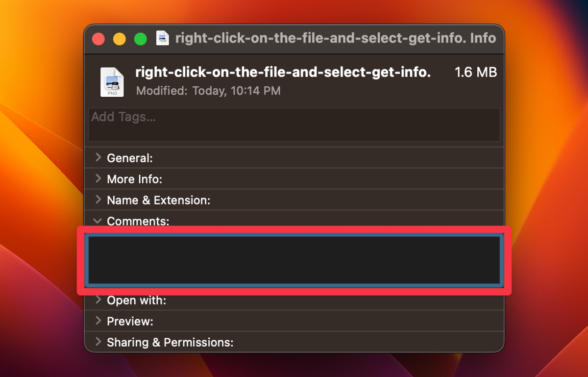The width and height of the screenshot is (588, 377).
Task: Select the file name heading text
Action: (283, 72)
